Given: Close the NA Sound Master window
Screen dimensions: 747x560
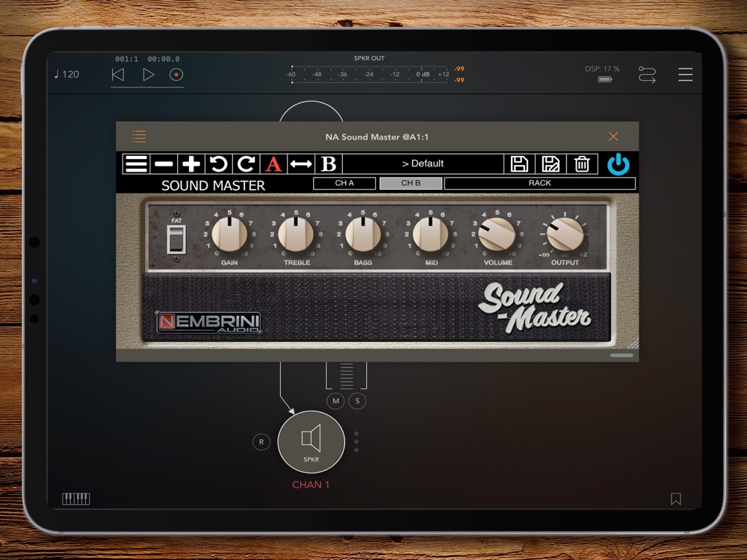Looking at the screenshot, I should coord(613,137).
